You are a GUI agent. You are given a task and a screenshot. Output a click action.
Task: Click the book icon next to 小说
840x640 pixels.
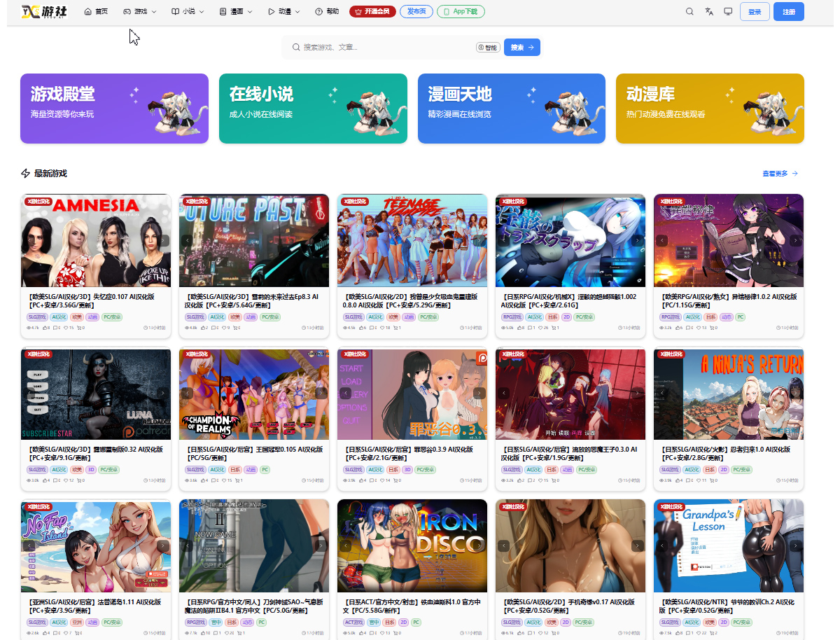[x=174, y=11]
